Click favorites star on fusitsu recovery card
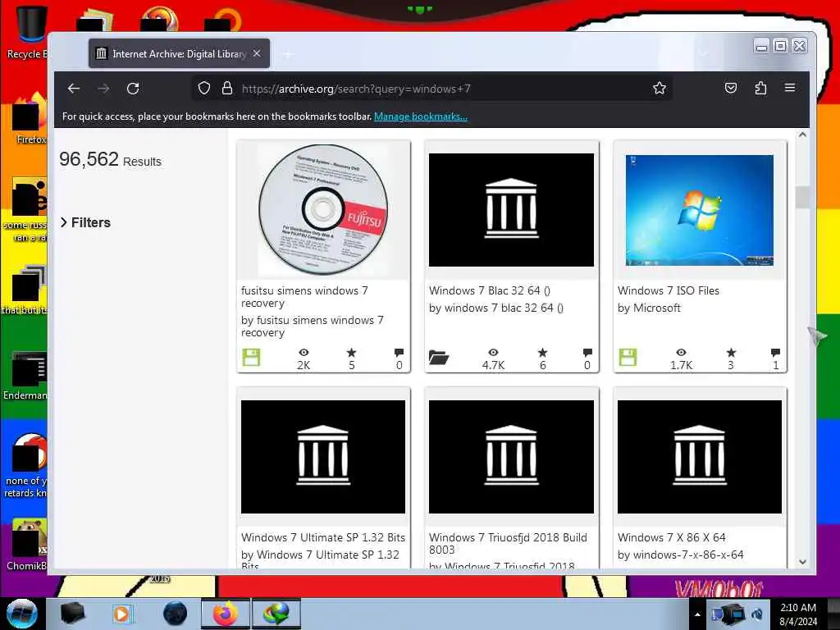 click(351, 353)
